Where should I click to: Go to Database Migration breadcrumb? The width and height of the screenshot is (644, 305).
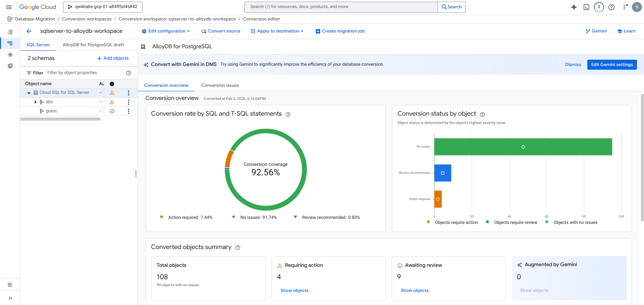(35, 19)
